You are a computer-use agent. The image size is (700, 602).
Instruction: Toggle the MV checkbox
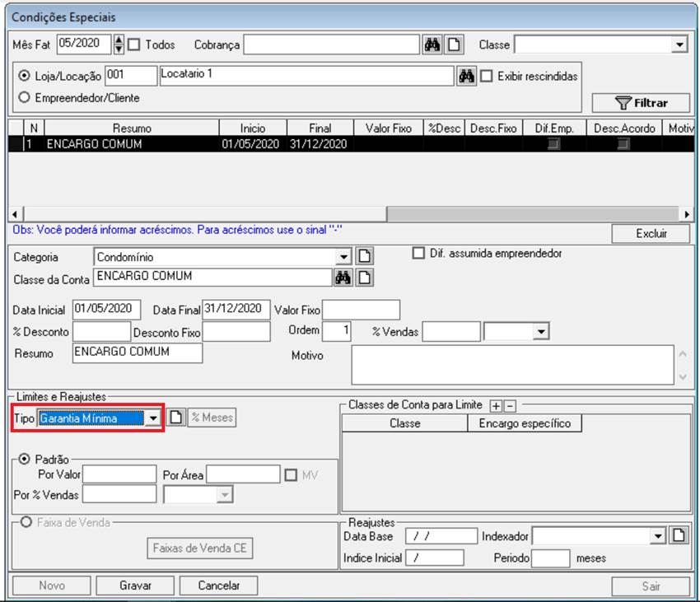click(x=291, y=474)
